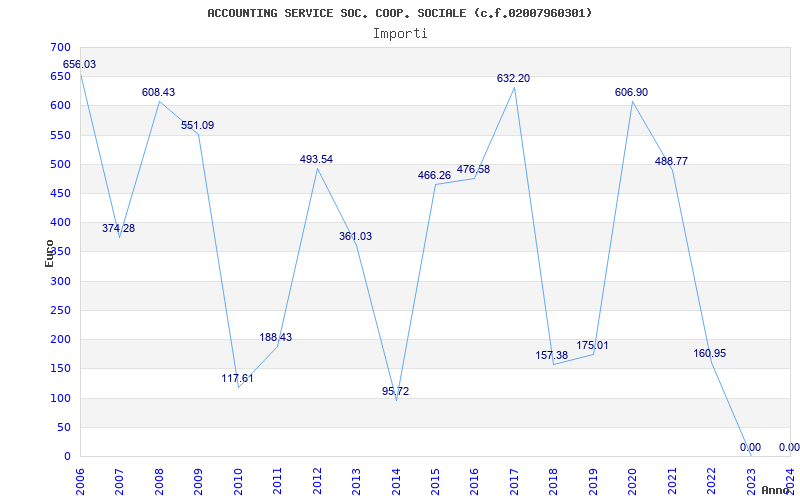Click the 476.58 value label
Screen dimensions: 800x500
(473, 169)
